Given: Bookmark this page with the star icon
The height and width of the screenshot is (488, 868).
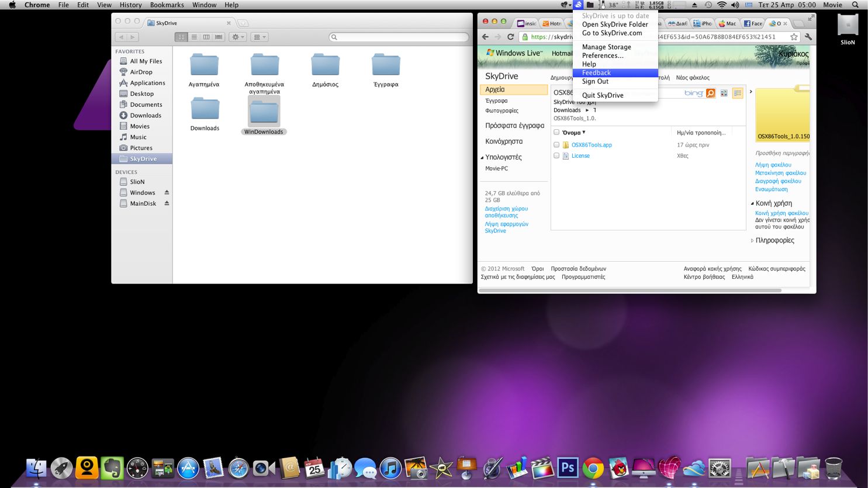Looking at the screenshot, I should coord(794,37).
